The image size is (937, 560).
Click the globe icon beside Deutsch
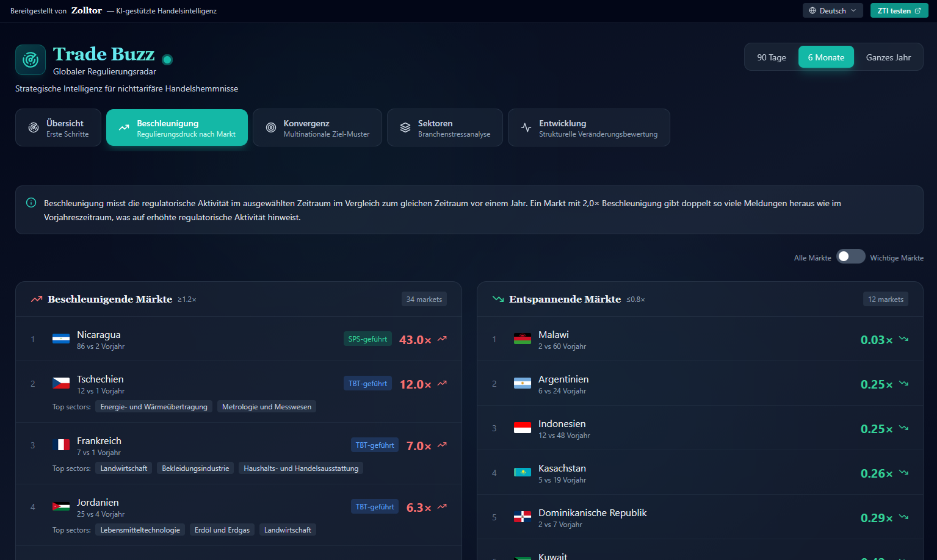tap(811, 10)
